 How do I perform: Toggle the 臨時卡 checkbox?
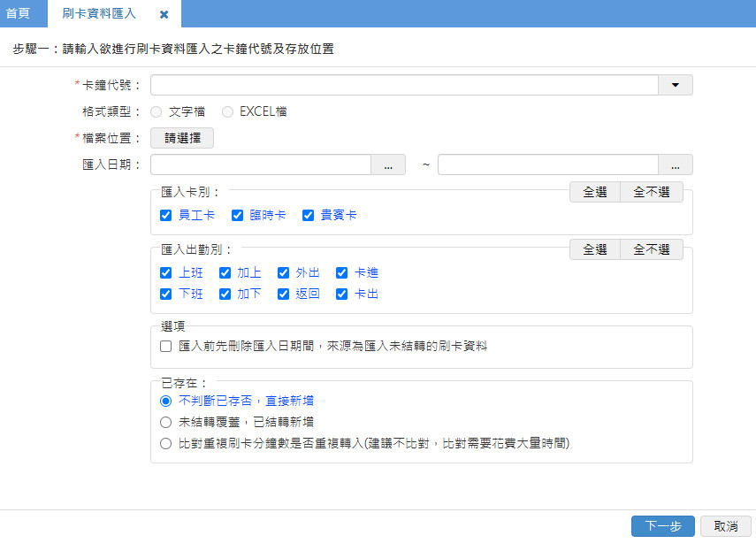[x=237, y=215]
